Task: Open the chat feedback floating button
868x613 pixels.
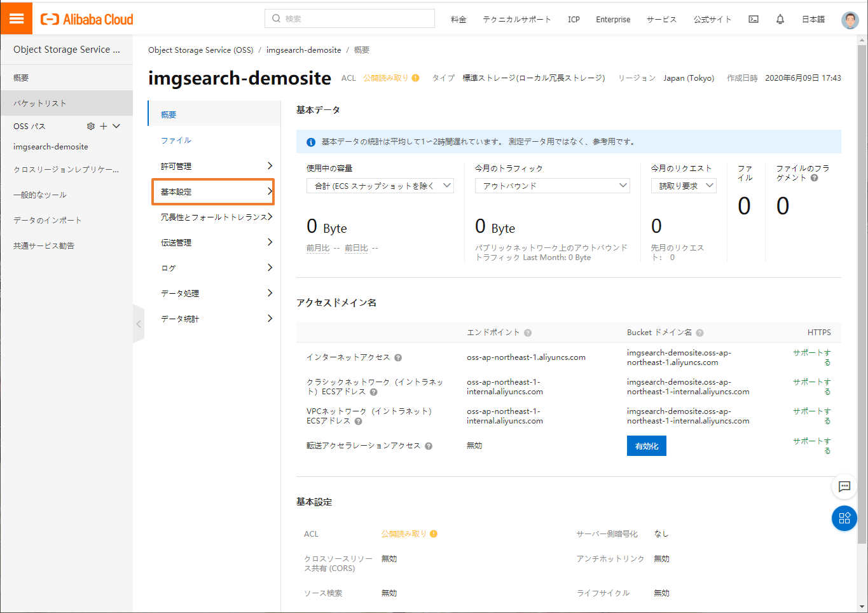Action: pyautogui.click(x=844, y=486)
